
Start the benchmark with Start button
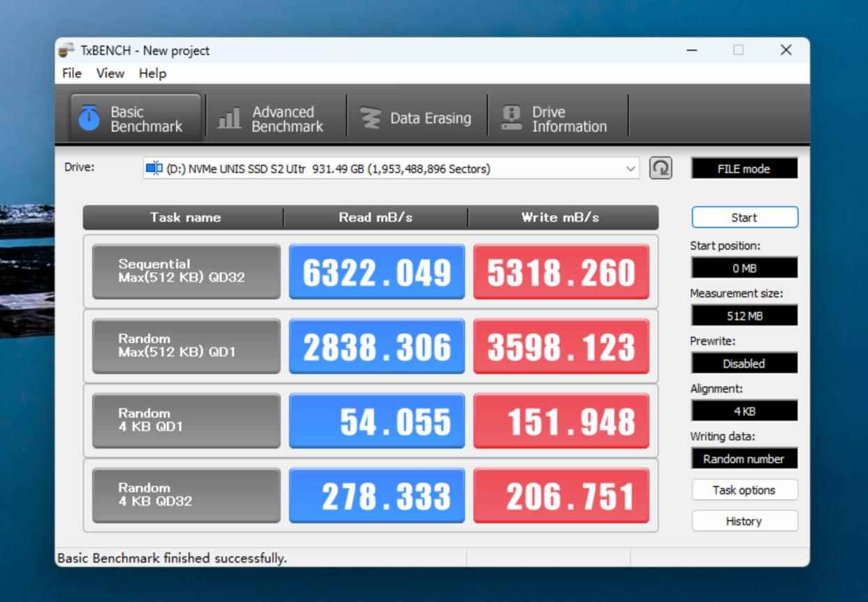click(744, 217)
